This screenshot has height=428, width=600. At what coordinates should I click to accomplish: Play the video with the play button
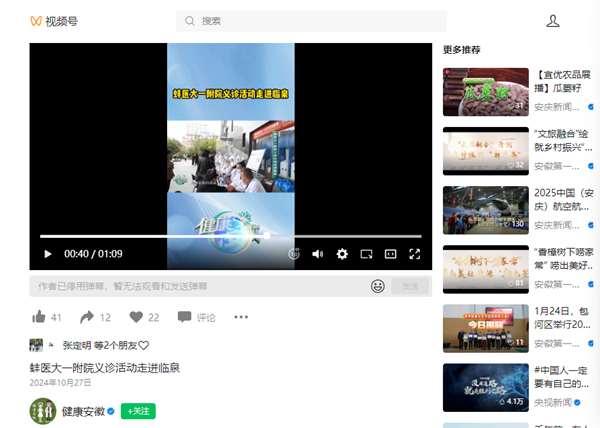point(48,254)
